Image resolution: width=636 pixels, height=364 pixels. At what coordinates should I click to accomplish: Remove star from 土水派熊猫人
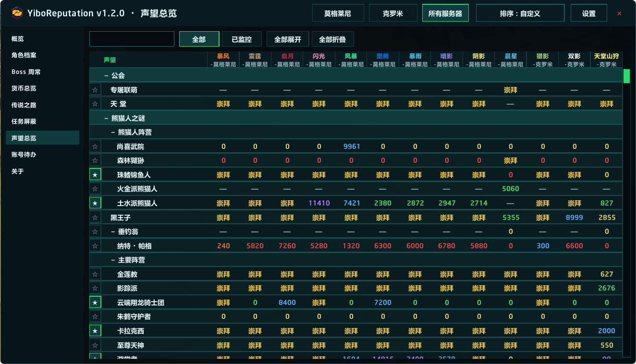coord(95,203)
